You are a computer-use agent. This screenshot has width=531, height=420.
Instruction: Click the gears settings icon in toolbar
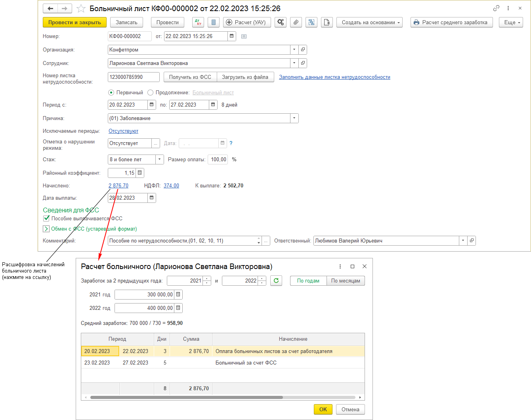[281, 23]
